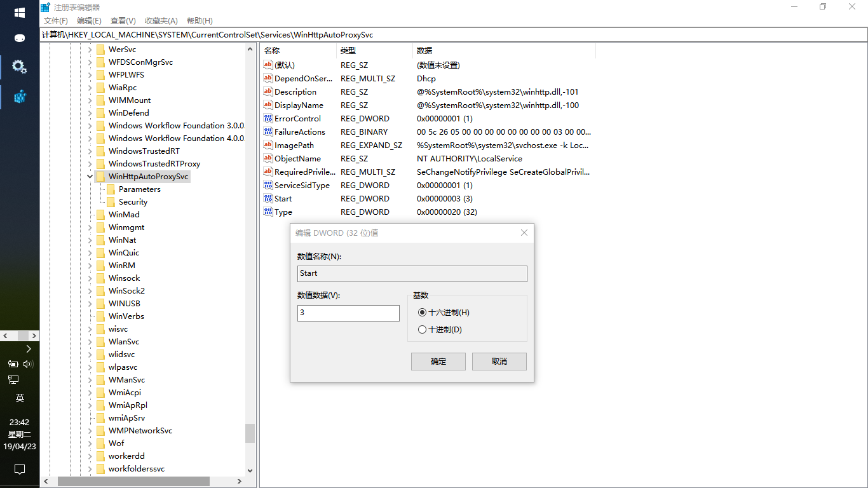Click the Parameters subkey folder icon
The width and height of the screenshot is (868, 488).
pos(111,189)
